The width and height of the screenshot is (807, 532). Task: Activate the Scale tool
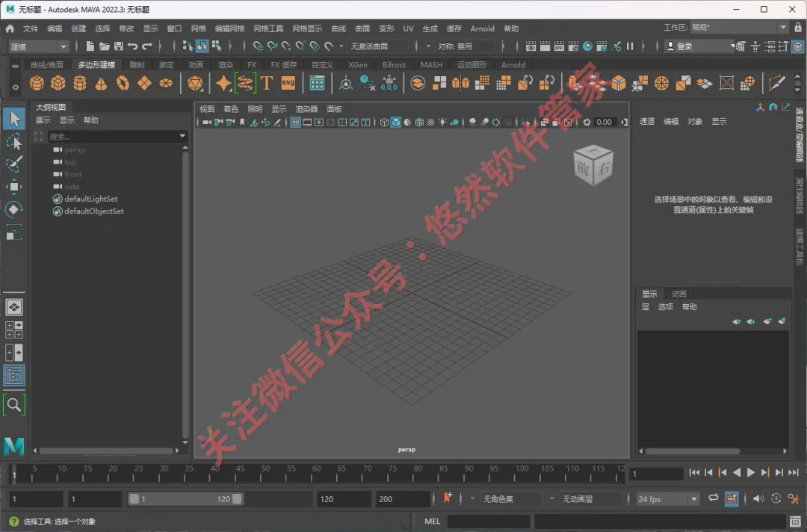(x=14, y=232)
